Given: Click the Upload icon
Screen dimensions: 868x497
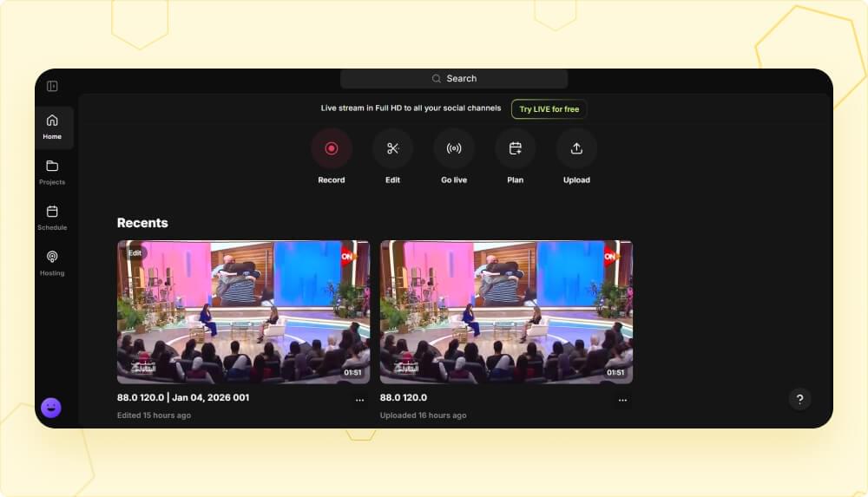Looking at the screenshot, I should [x=576, y=148].
